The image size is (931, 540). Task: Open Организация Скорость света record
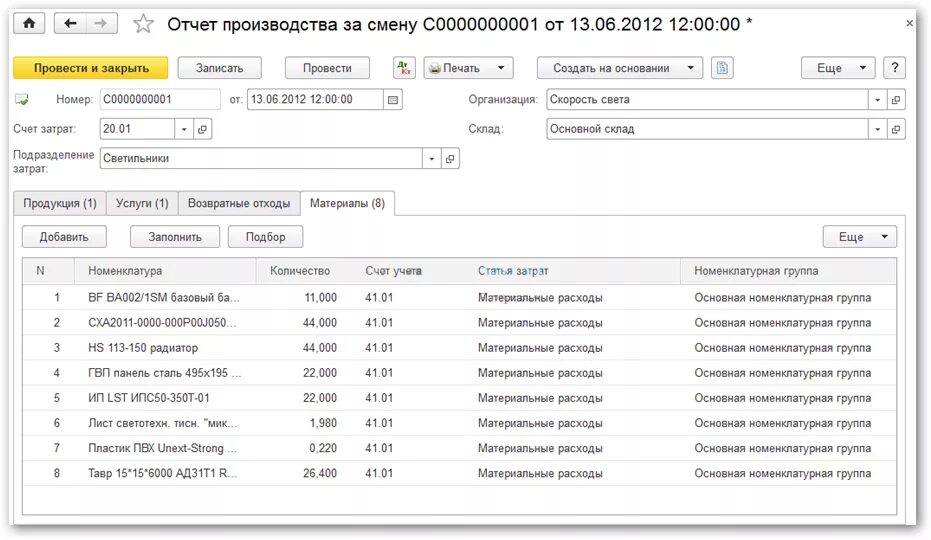click(896, 100)
